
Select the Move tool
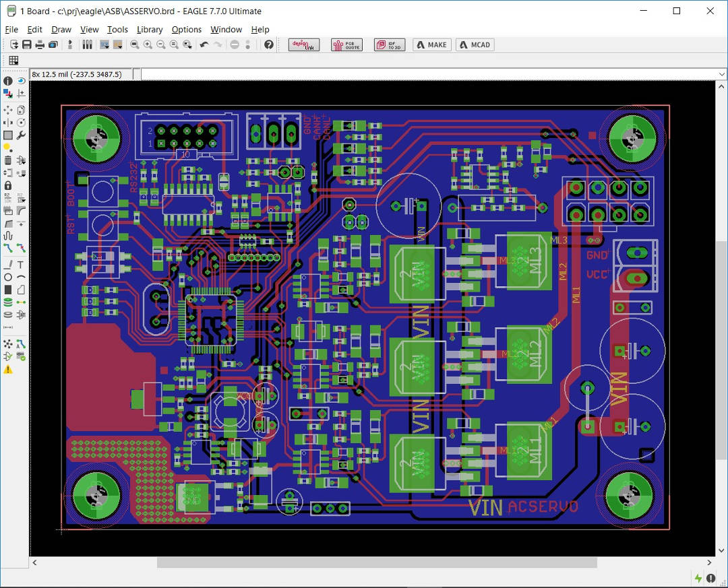coord(8,110)
